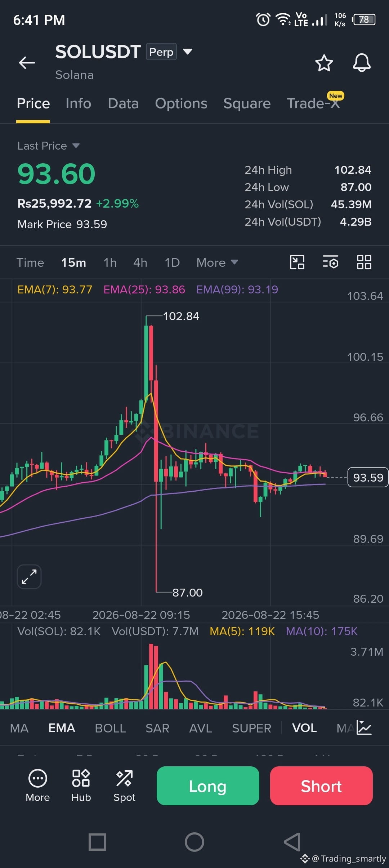Tap the 87.00 low label on chart
Screen dimensions: 389x868
click(188, 593)
